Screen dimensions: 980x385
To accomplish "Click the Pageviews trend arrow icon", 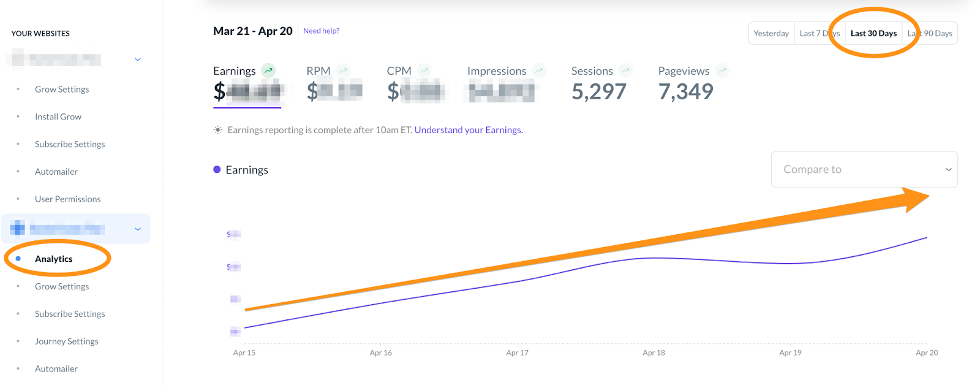I will click(x=723, y=71).
